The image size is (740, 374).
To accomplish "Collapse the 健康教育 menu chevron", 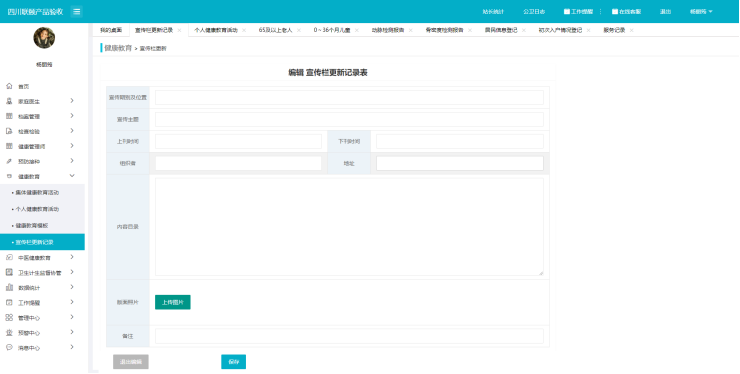I will coord(72,176).
